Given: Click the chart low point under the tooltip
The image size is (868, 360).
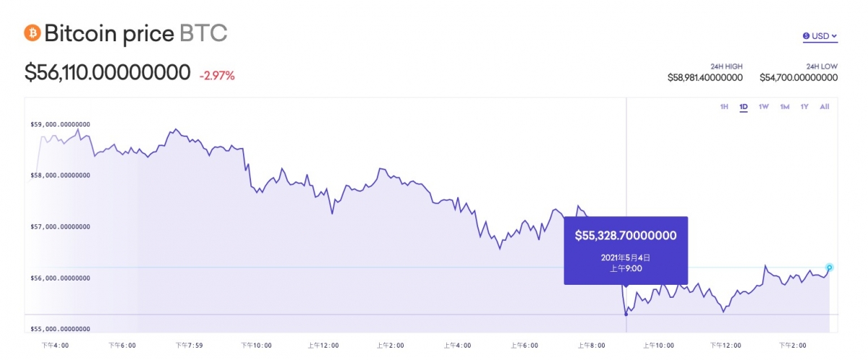Looking at the screenshot, I should 626,314.
